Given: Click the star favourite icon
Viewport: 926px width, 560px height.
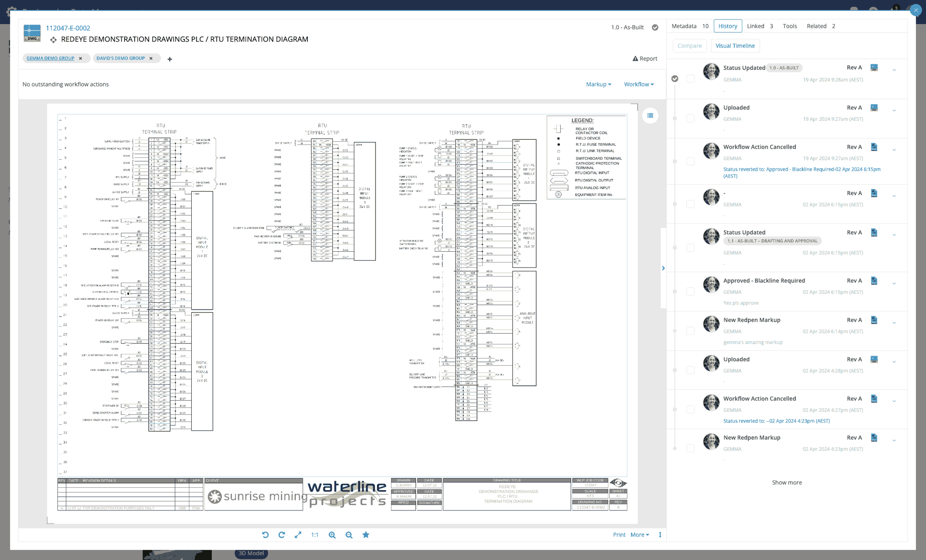Looking at the screenshot, I should tap(366, 535).
